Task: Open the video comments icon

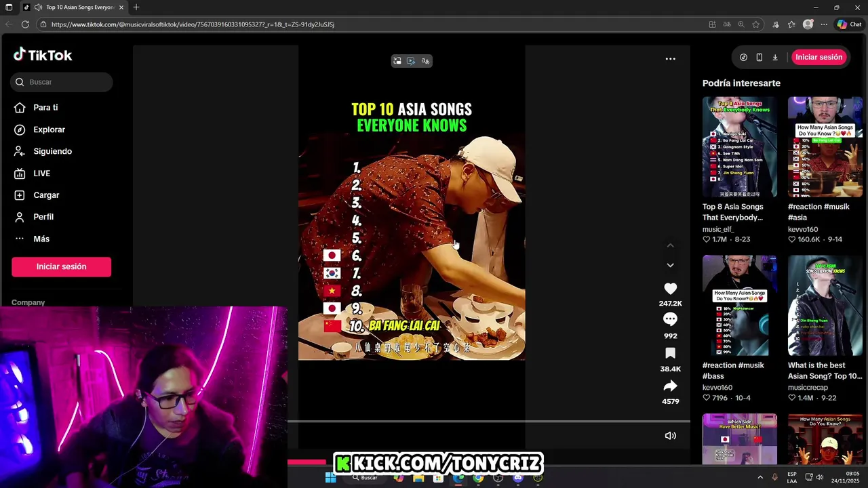Action: tap(670, 319)
